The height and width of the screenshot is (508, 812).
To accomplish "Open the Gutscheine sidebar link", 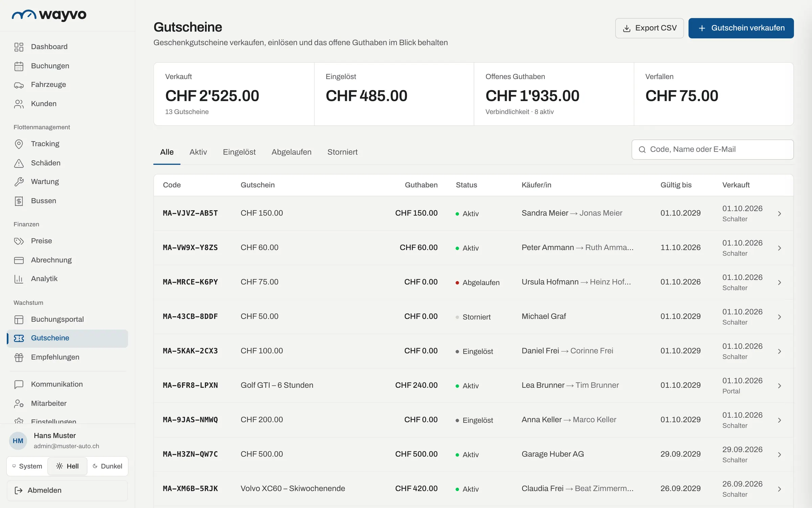I will 67,338.
